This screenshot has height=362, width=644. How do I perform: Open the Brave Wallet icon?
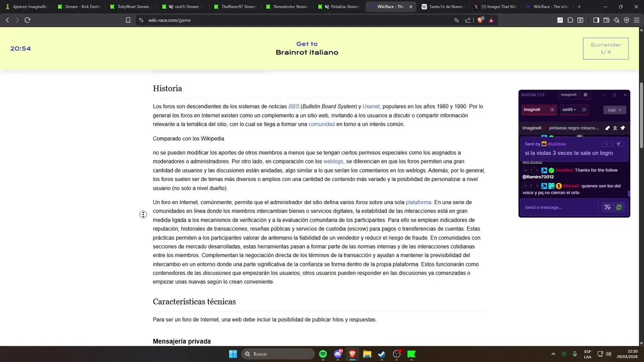pos(606,20)
